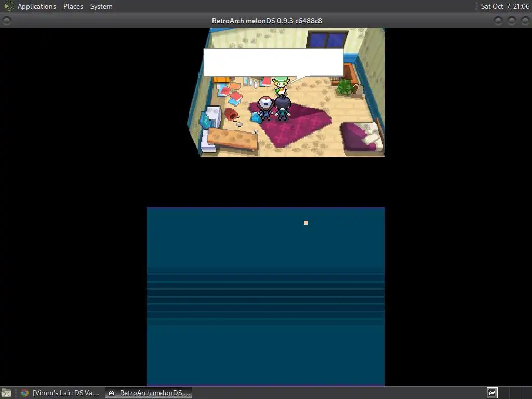This screenshot has height=399, width=532.
Task: Click the player character with white cap
Action: (x=265, y=108)
